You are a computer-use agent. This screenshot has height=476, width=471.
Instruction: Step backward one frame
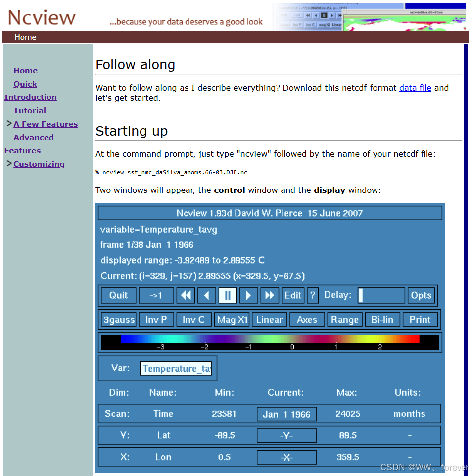(x=206, y=295)
